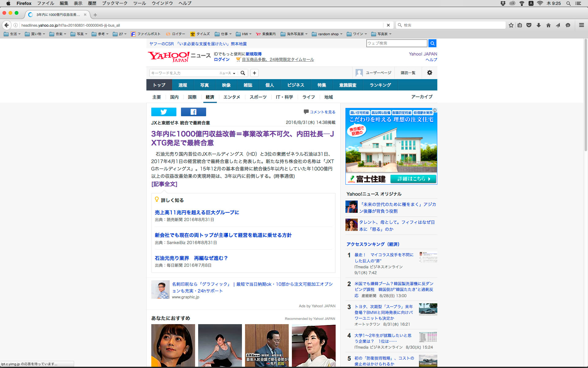This screenshot has width=588, height=368.
Task: Open Yahoo News settings gear icon
Action: coord(429,73)
